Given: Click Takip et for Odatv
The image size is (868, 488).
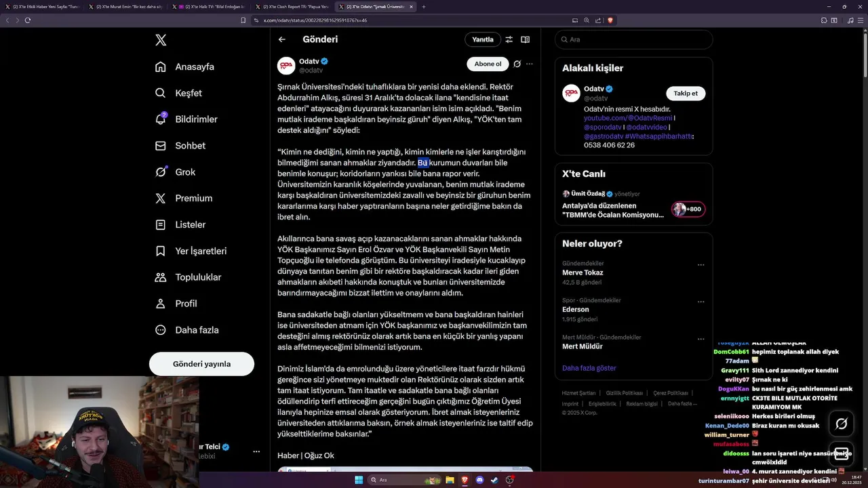Looking at the screenshot, I should 686,94.
